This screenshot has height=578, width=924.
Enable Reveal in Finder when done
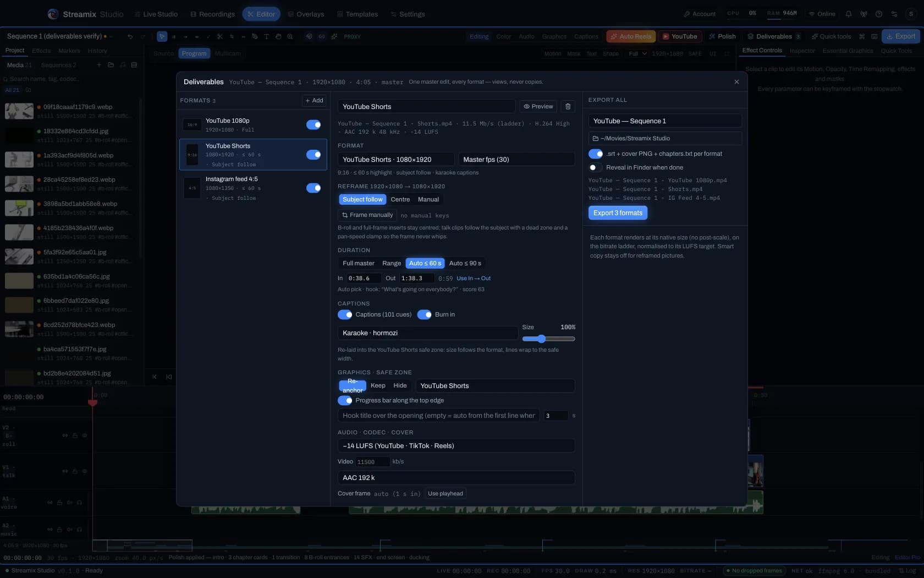(596, 167)
